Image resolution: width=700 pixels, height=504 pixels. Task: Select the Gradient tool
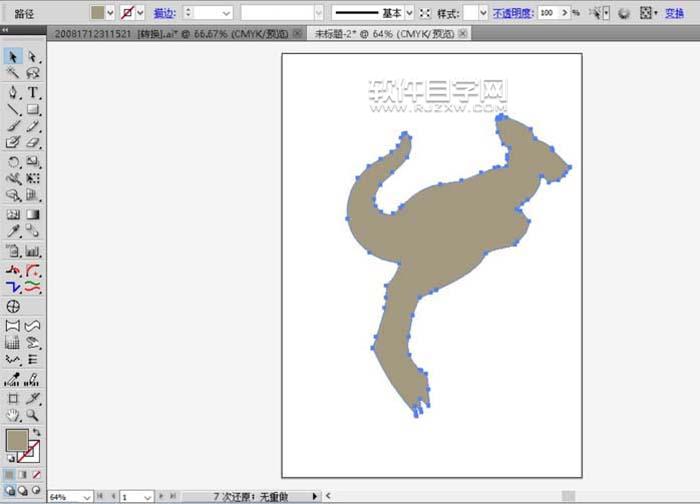33,215
